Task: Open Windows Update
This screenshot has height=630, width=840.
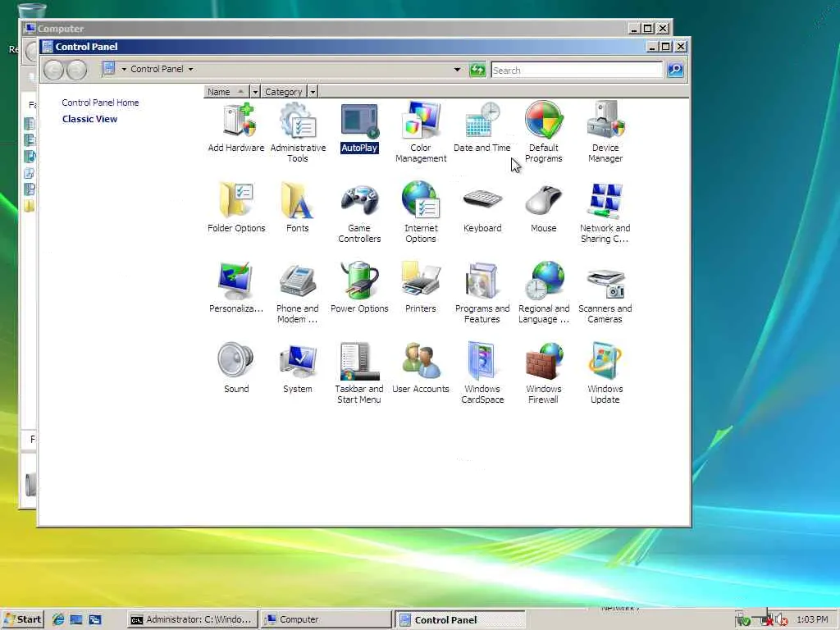Action: (605, 373)
